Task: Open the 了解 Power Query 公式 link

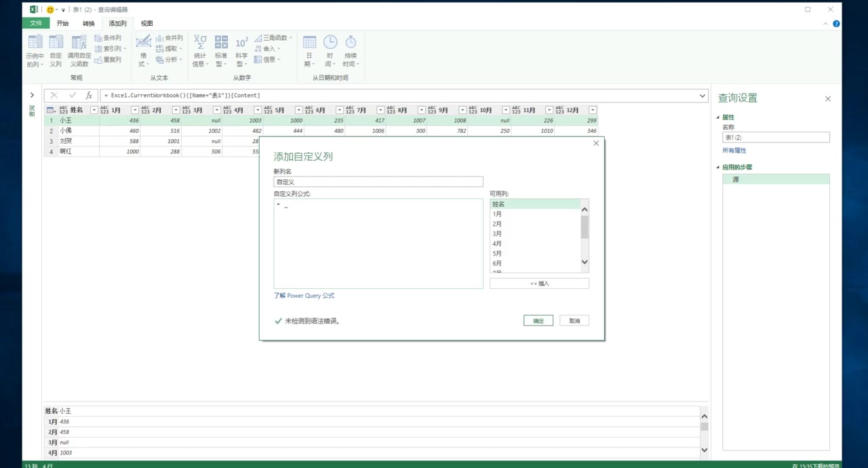Action: [x=304, y=295]
